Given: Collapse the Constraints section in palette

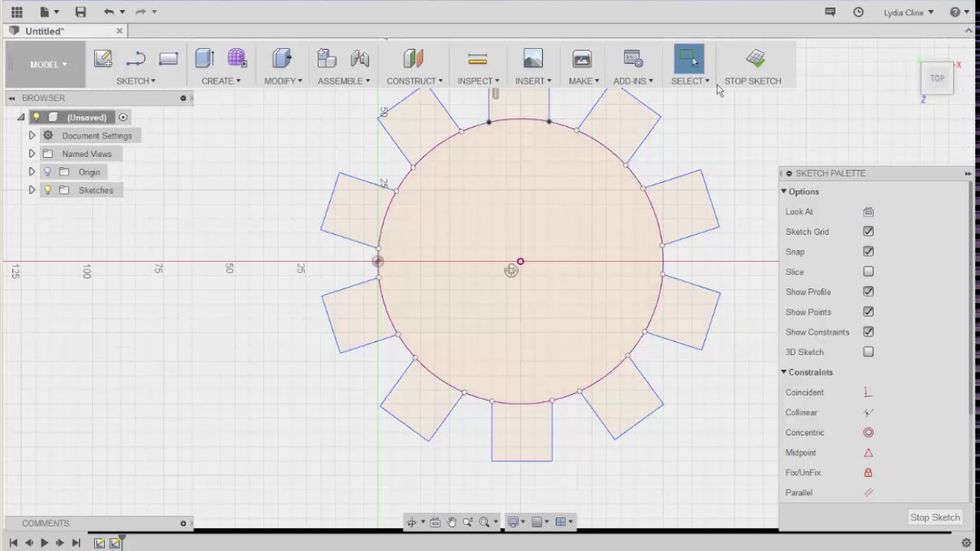Looking at the screenshot, I should point(784,373).
